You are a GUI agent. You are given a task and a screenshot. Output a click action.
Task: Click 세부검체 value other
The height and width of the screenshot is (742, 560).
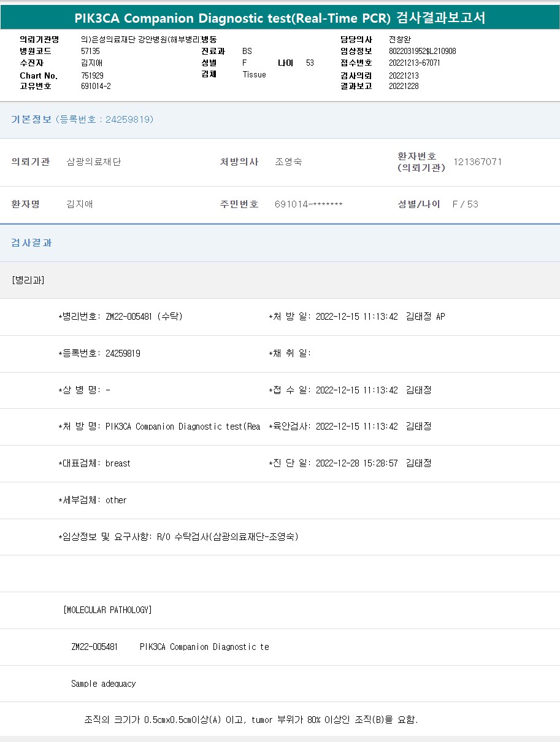coord(116,500)
